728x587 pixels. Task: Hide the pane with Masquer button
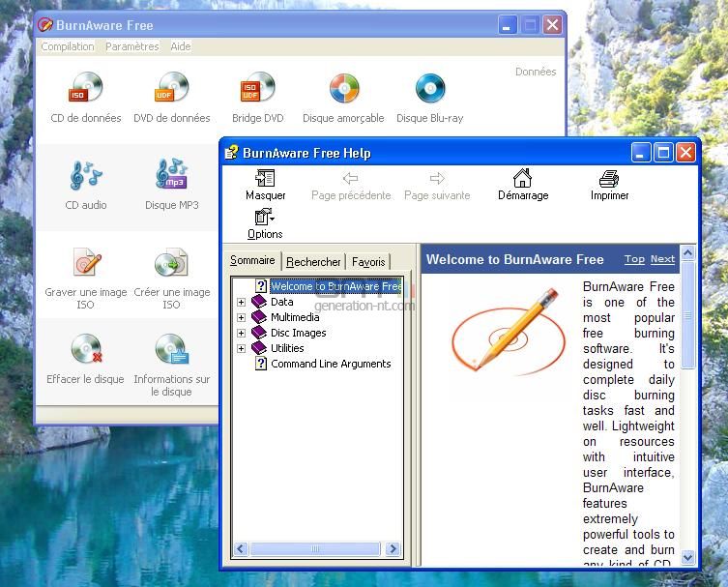tap(266, 185)
